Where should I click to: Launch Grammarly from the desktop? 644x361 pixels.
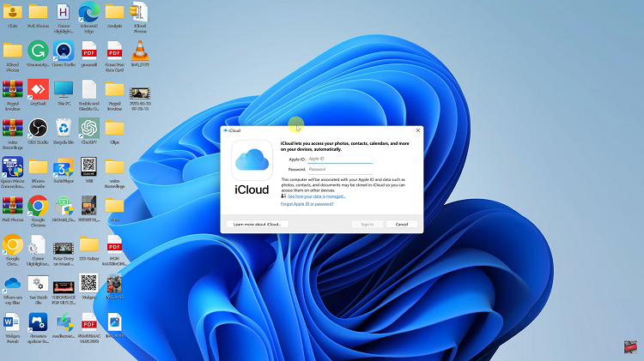point(38,54)
